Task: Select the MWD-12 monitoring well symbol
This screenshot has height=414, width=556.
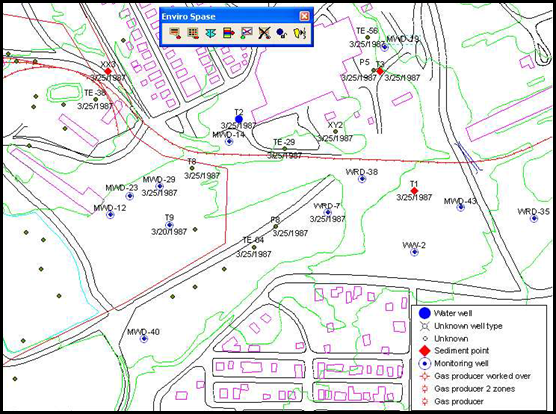Action: pyautogui.click(x=110, y=214)
